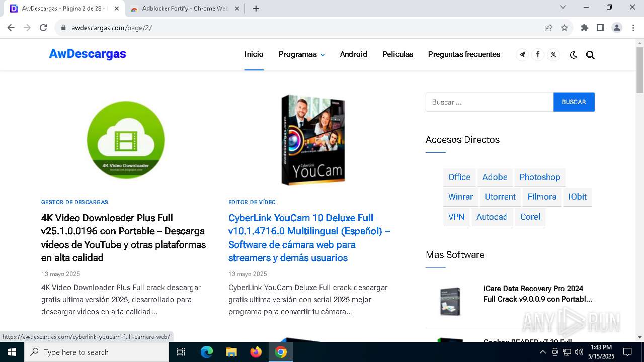Open Office shortcut tag
Viewport: 644px width, 362px height.
(459, 177)
